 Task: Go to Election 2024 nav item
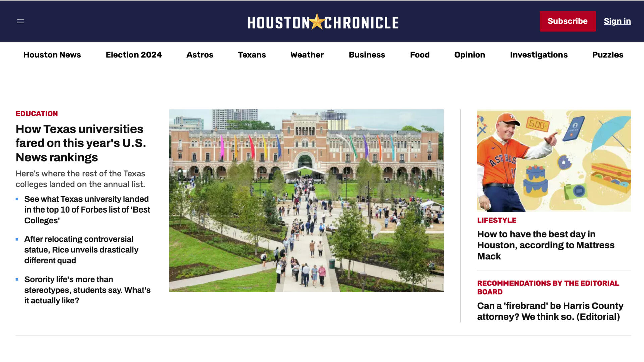pos(133,55)
